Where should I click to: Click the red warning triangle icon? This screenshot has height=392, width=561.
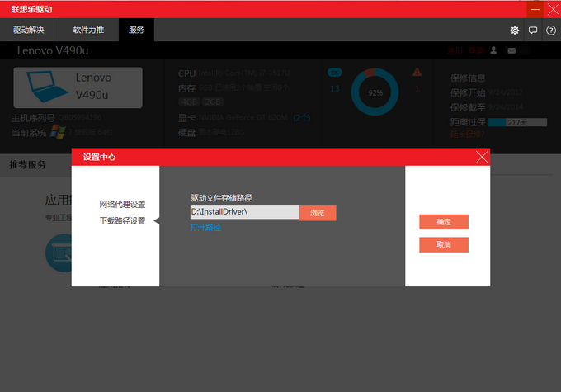point(417,73)
